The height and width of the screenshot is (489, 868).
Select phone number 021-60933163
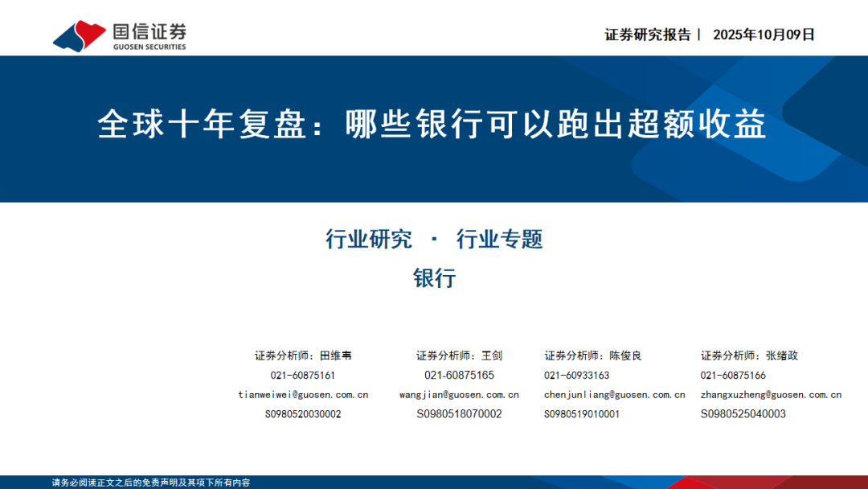click(x=577, y=375)
